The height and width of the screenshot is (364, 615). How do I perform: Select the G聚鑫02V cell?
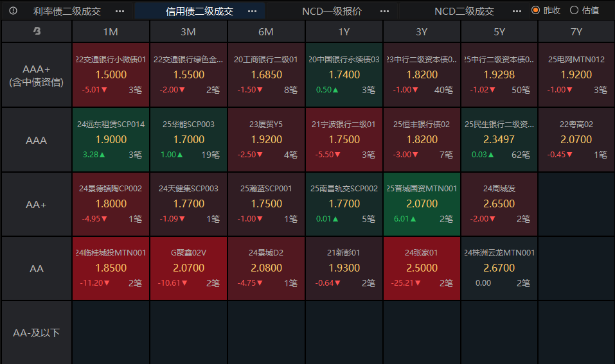pos(188,268)
